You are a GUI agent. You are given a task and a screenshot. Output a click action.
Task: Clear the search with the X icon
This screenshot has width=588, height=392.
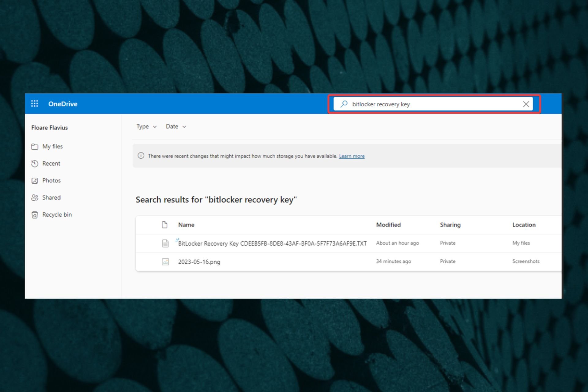coord(526,104)
